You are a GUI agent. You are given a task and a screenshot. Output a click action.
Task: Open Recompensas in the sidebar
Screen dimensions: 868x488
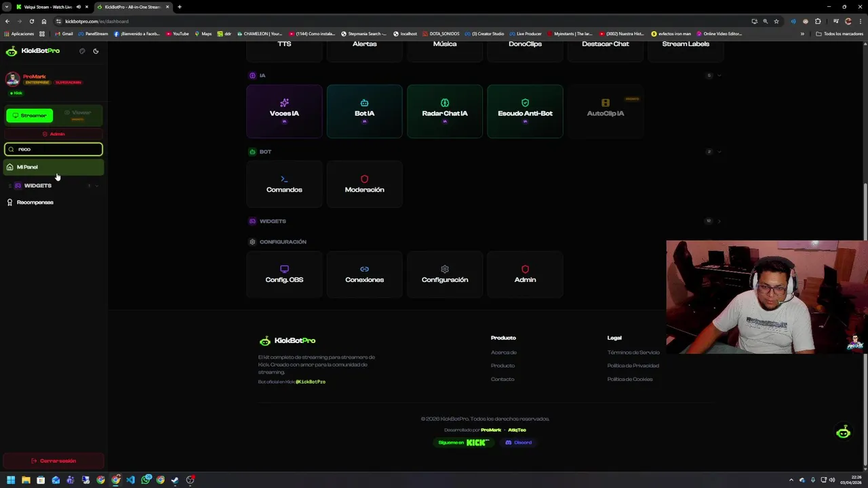click(54, 202)
